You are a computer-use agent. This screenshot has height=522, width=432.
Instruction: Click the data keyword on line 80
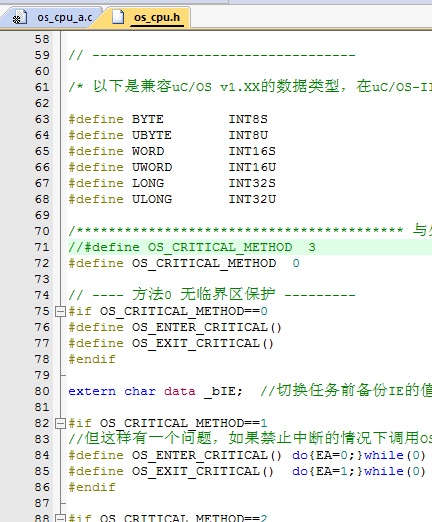click(180, 391)
